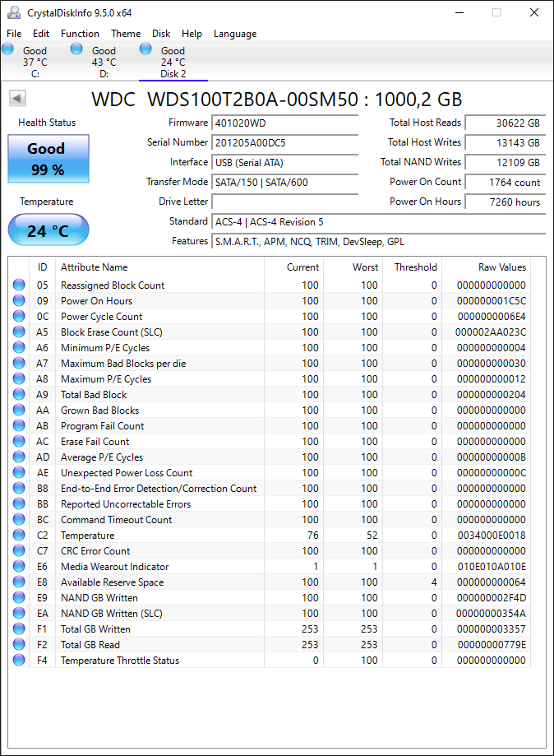Switch to the D: disk tab
Screen dimensions: 554x756
[104, 62]
